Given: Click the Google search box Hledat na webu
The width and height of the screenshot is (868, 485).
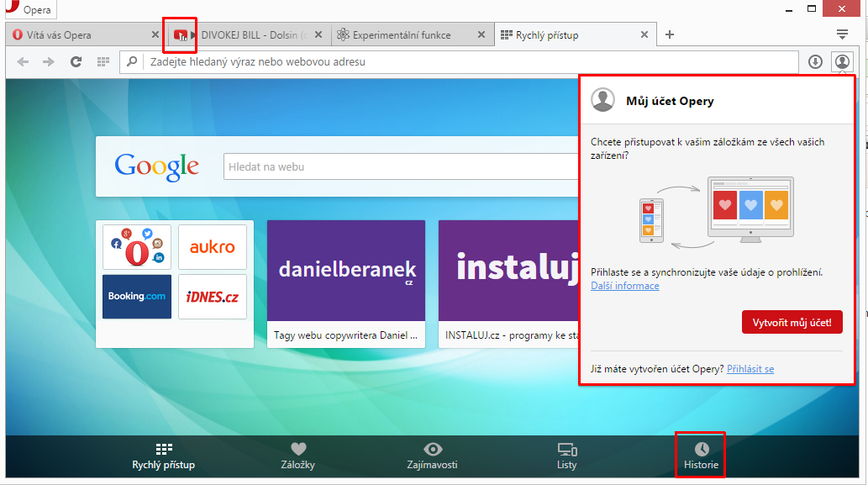Looking at the screenshot, I should coord(402,166).
